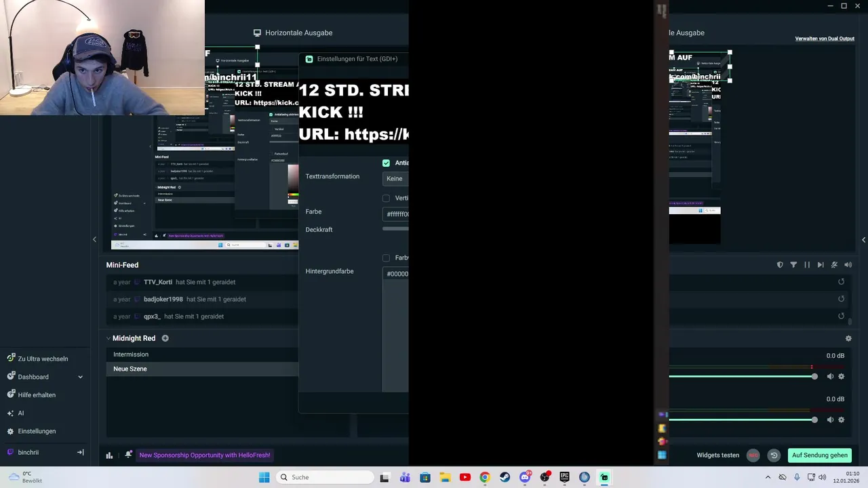The height and width of the screenshot is (488, 868).
Task: Open settings gear of first audio source
Action: tap(842, 377)
